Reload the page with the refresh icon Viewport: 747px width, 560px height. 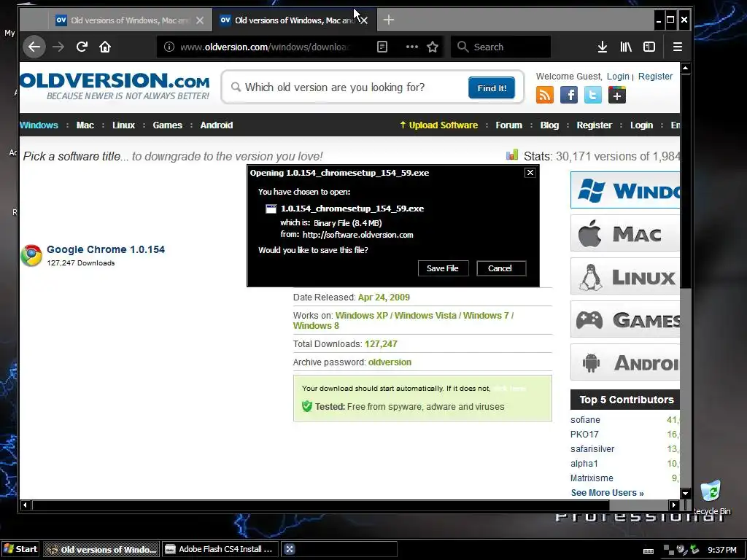point(82,47)
